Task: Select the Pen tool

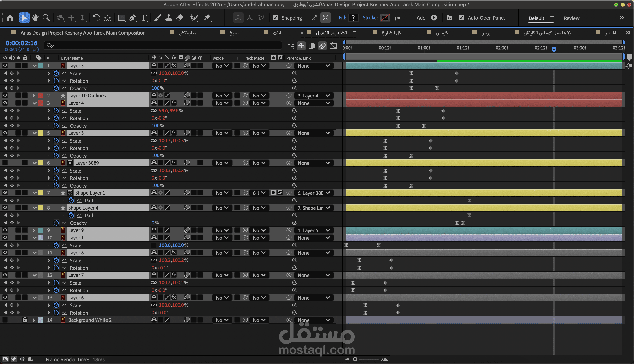Action: click(x=133, y=18)
